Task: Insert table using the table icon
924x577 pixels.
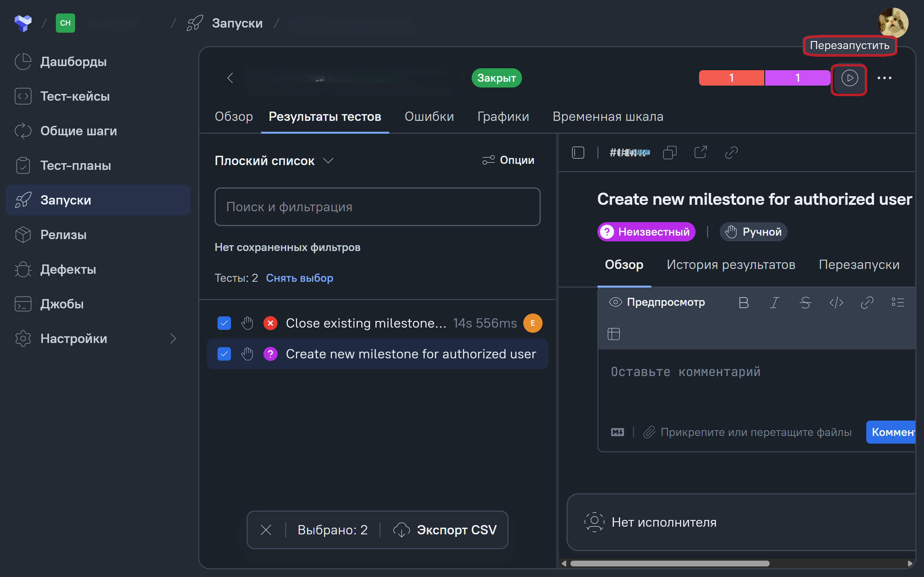Action: point(613,334)
